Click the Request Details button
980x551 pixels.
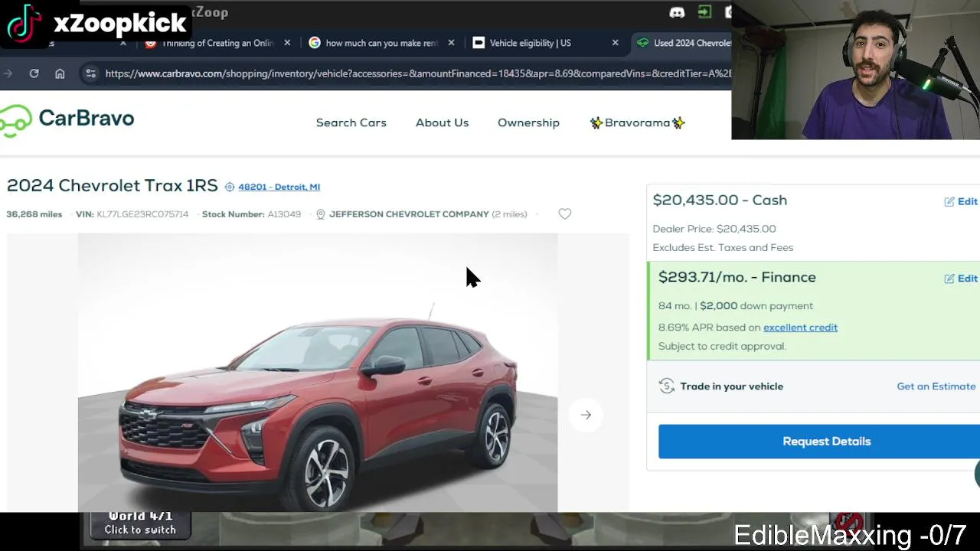coord(819,442)
